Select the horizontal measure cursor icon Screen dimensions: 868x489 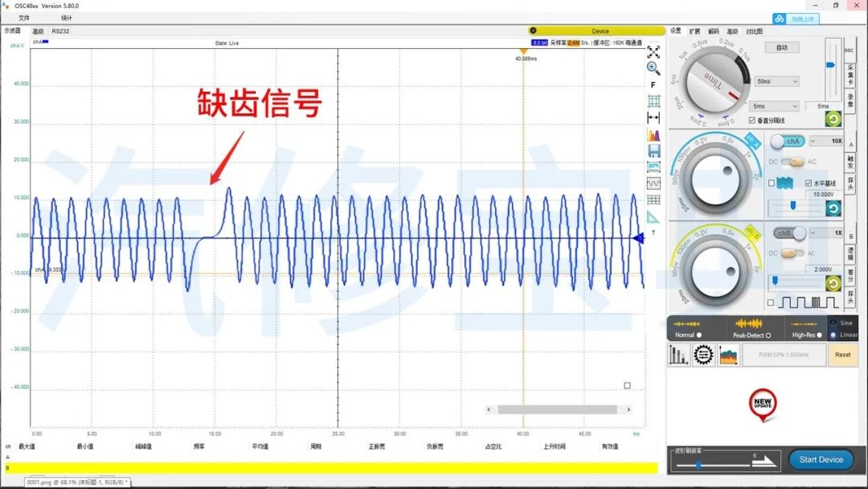[x=653, y=117]
